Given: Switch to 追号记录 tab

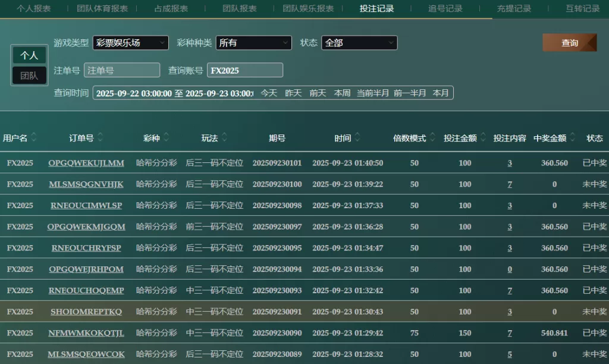Looking at the screenshot, I should coord(445,9).
